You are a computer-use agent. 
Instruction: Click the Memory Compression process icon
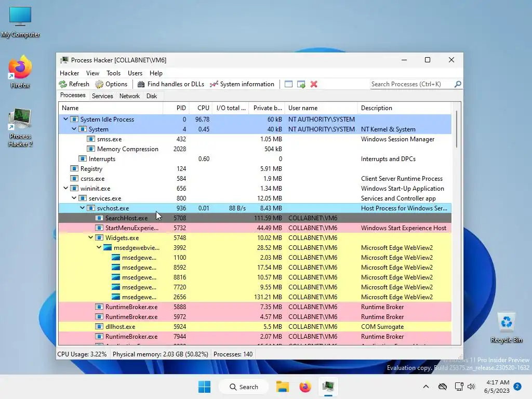click(90, 149)
